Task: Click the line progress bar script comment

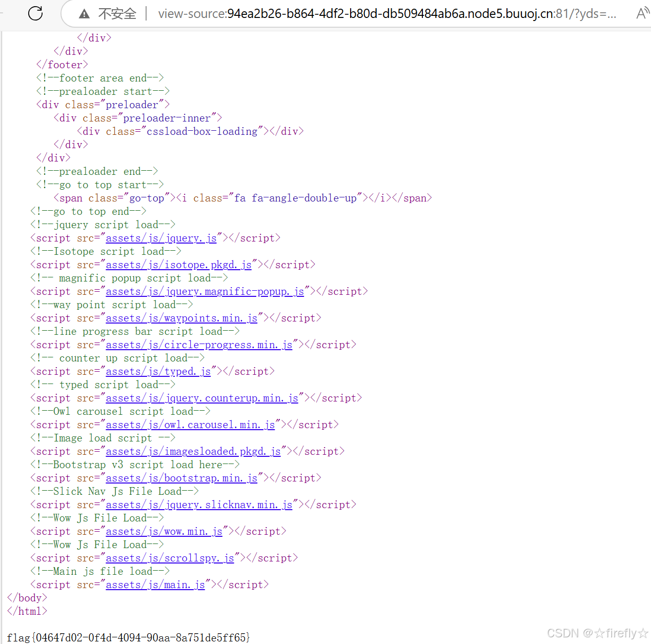Action: [x=135, y=331]
